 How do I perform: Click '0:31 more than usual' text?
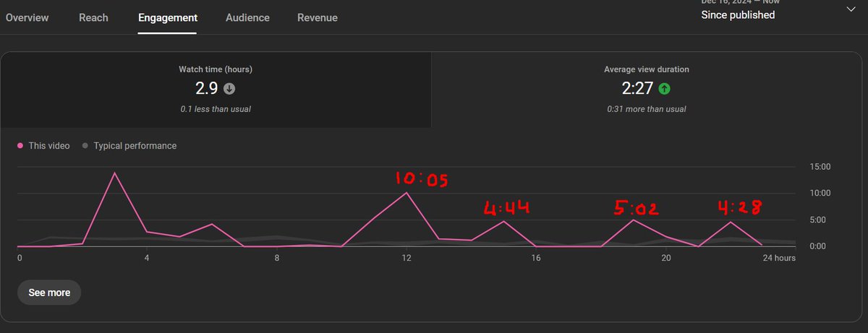(x=647, y=109)
